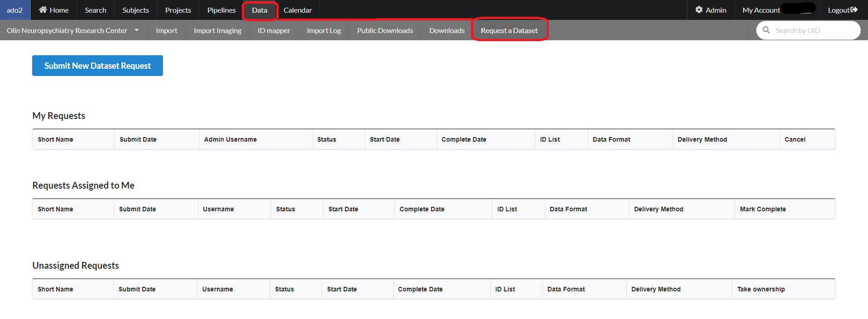Click the Admin gear icon
868x319 pixels.
(x=699, y=10)
